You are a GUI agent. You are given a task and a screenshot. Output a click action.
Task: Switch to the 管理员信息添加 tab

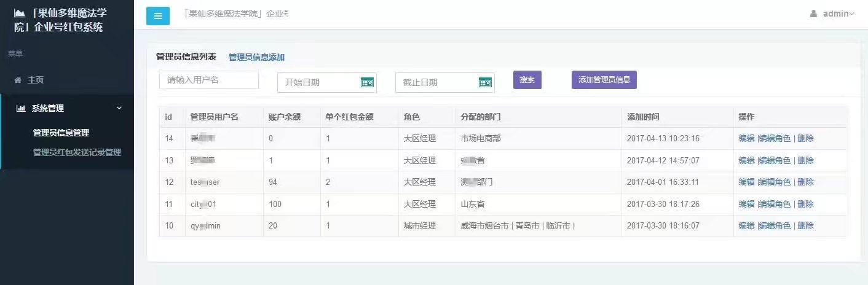[256, 57]
